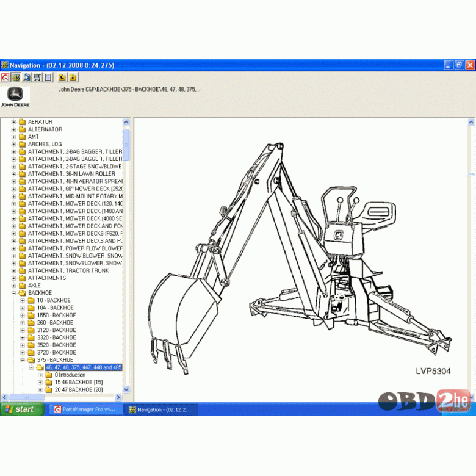This screenshot has width=476, height=476.
Task: Expand the 260 - BACKHOE node
Action: [x=23, y=323]
